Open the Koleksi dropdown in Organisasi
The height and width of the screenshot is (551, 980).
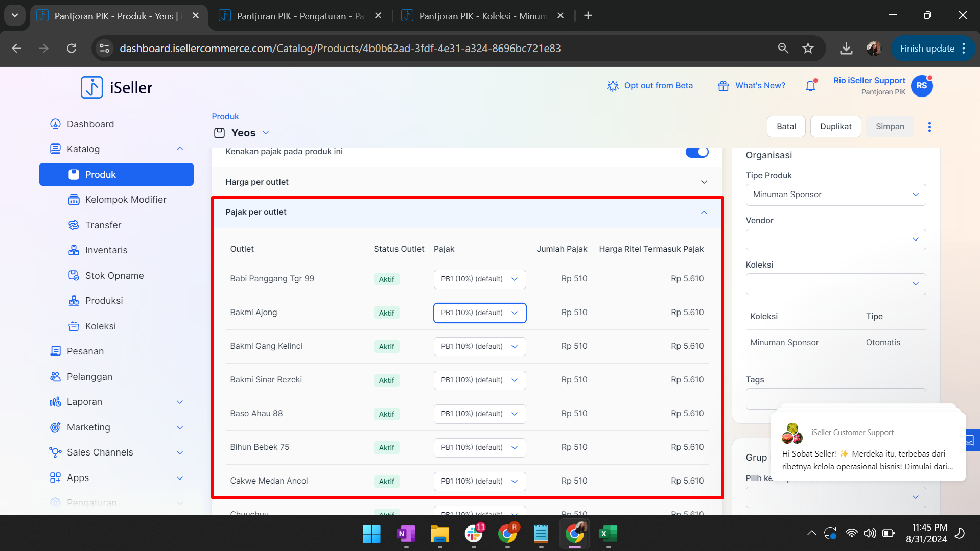coord(835,284)
